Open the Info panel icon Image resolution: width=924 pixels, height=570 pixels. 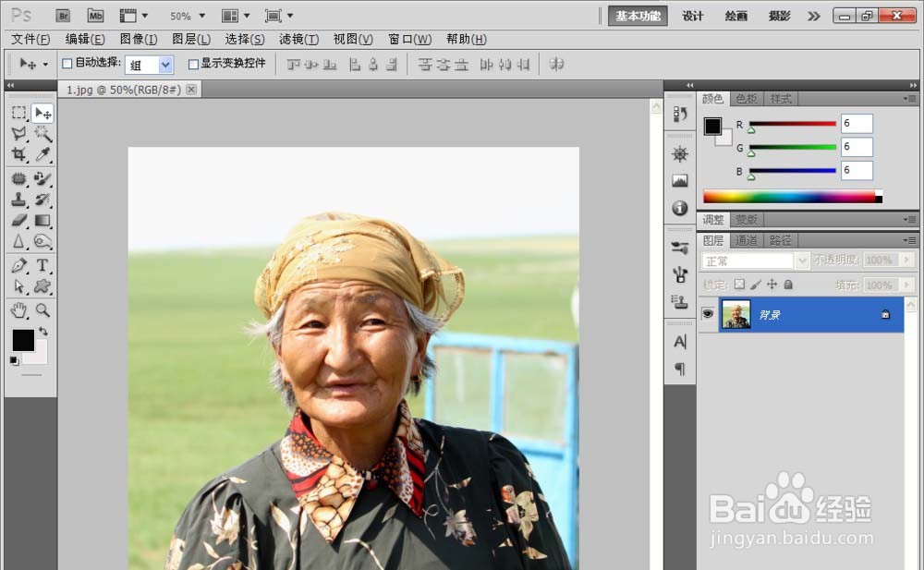(680, 208)
